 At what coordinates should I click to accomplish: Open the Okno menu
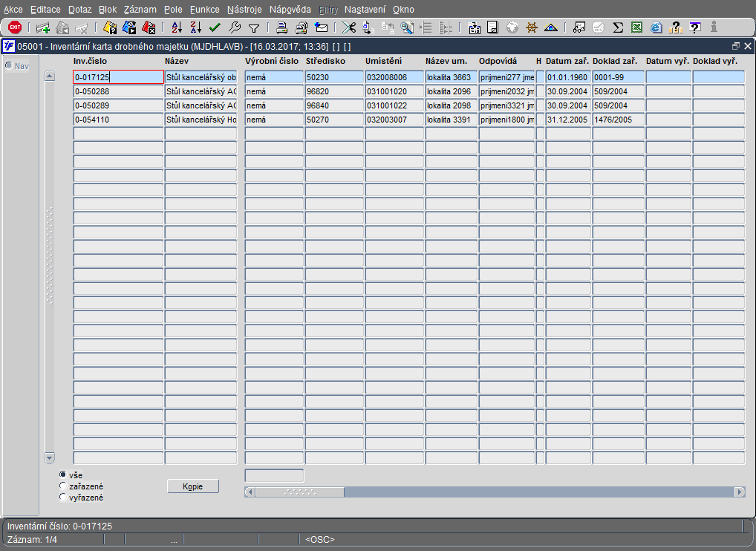[x=403, y=10]
